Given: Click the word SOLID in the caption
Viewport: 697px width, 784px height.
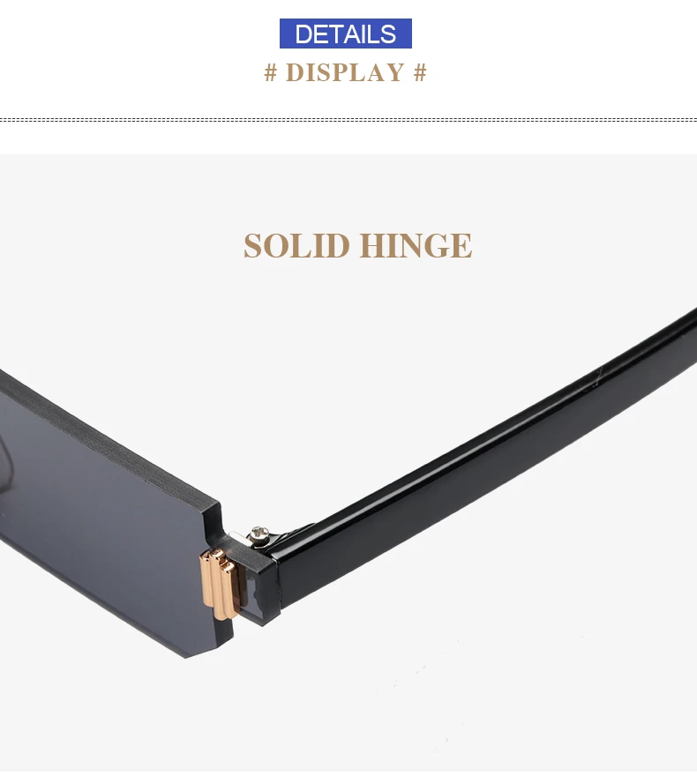Looking at the screenshot, I should (x=296, y=245).
